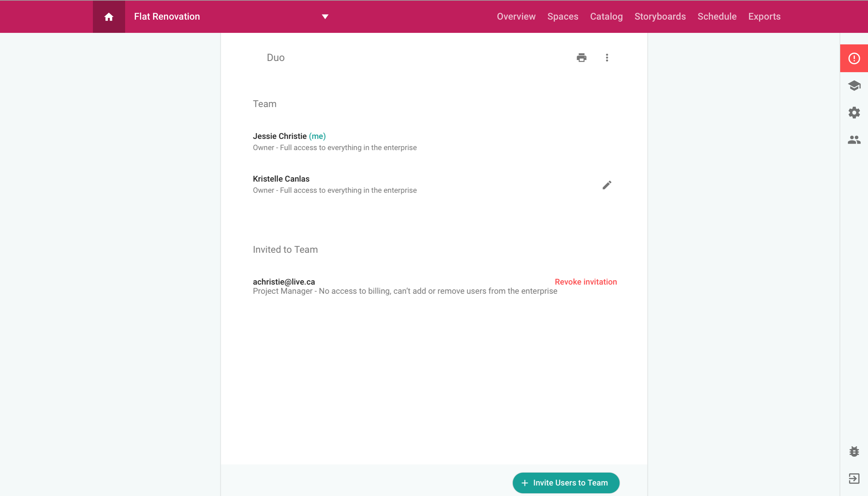This screenshot has height=496, width=868.
Task: Expand the Flat Renovation project dropdown arrow
Action: coord(325,17)
